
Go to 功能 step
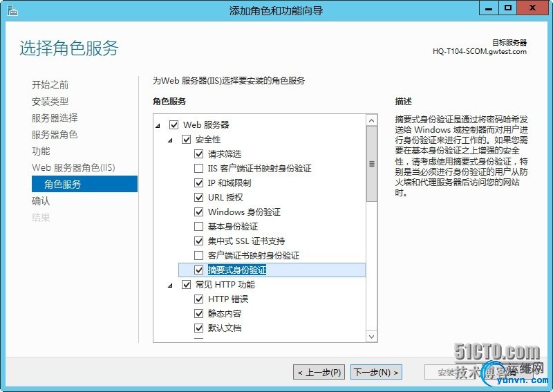pyautogui.click(x=41, y=151)
